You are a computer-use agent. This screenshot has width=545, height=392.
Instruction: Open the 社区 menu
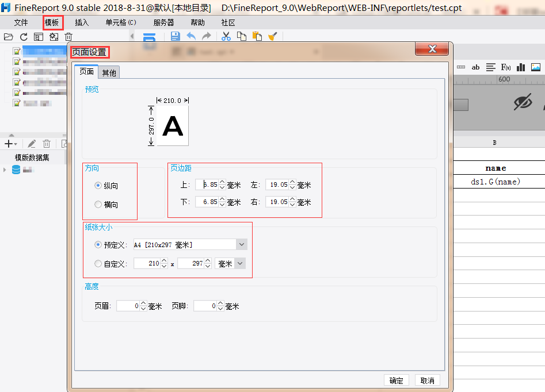(228, 22)
